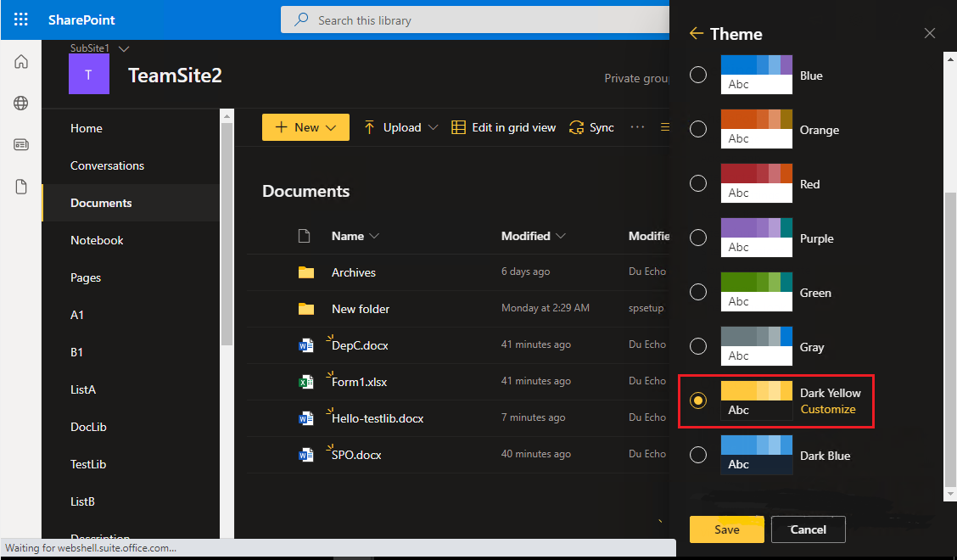The width and height of the screenshot is (957, 560).
Task: Click the Excel icon for Form1.xlsx
Action: (x=305, y=383)
